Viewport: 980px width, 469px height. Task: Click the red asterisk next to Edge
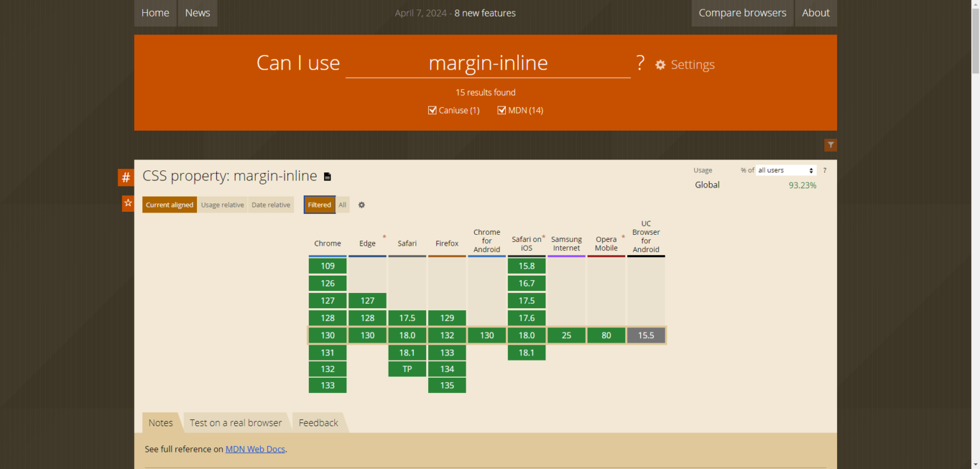pyautogui.click(x=384, y=237)
